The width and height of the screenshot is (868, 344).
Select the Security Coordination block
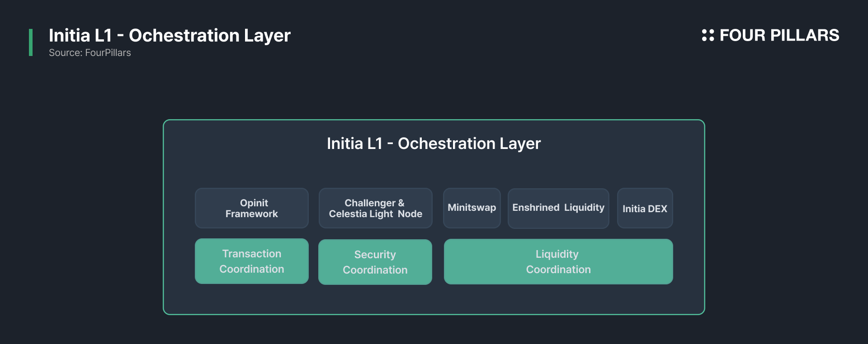pyautogui.click(x=375, y=262)
